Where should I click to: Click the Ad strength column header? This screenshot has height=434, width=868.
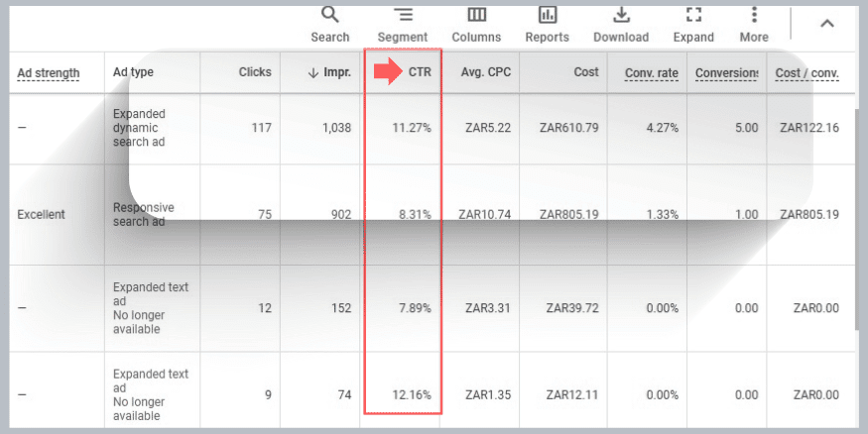pyautogui.click(x=48, y=72)
